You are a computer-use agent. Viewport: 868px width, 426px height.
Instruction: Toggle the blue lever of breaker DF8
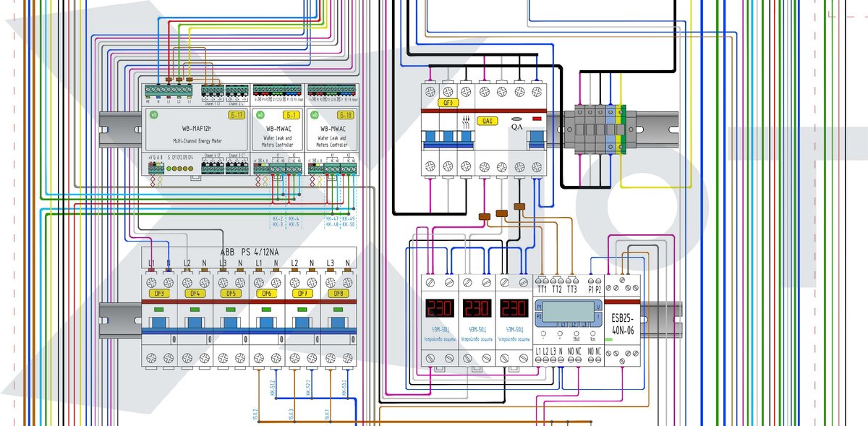click(x=339, y=323)
